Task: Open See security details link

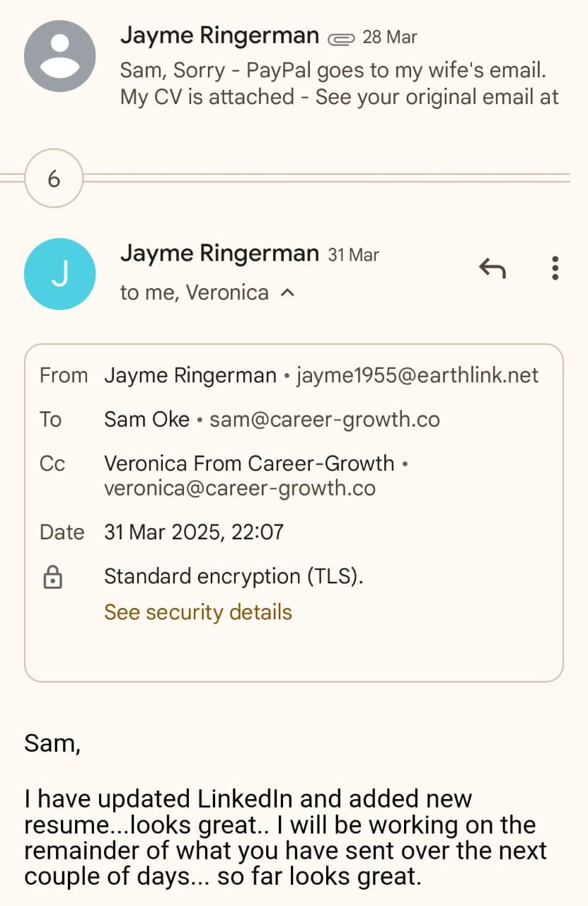Action: pos(198,612)
